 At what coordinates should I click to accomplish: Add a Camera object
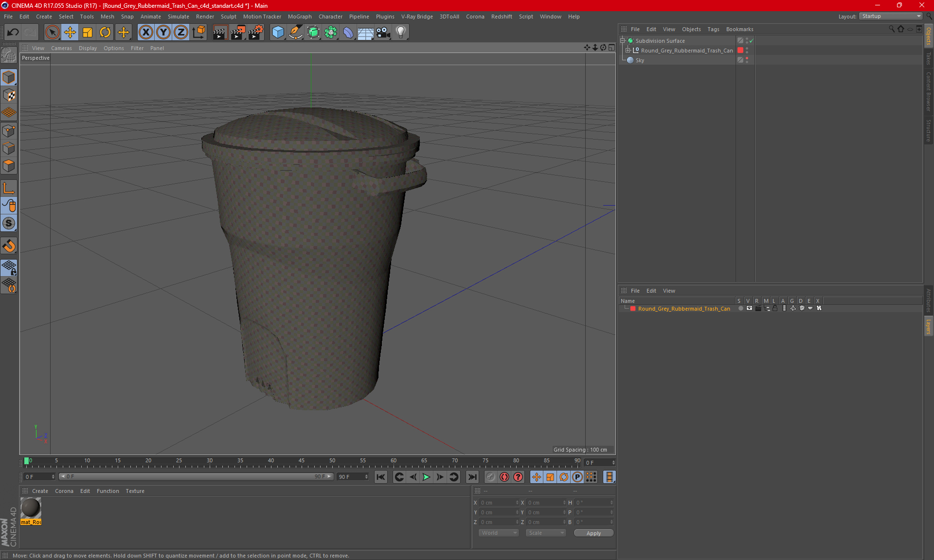tap(383, 33)
